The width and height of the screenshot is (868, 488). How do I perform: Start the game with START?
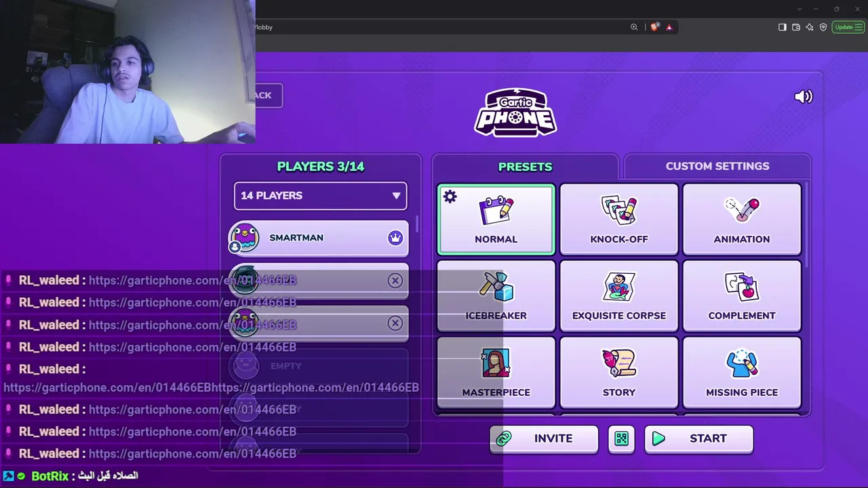click(x=698, y=439)
